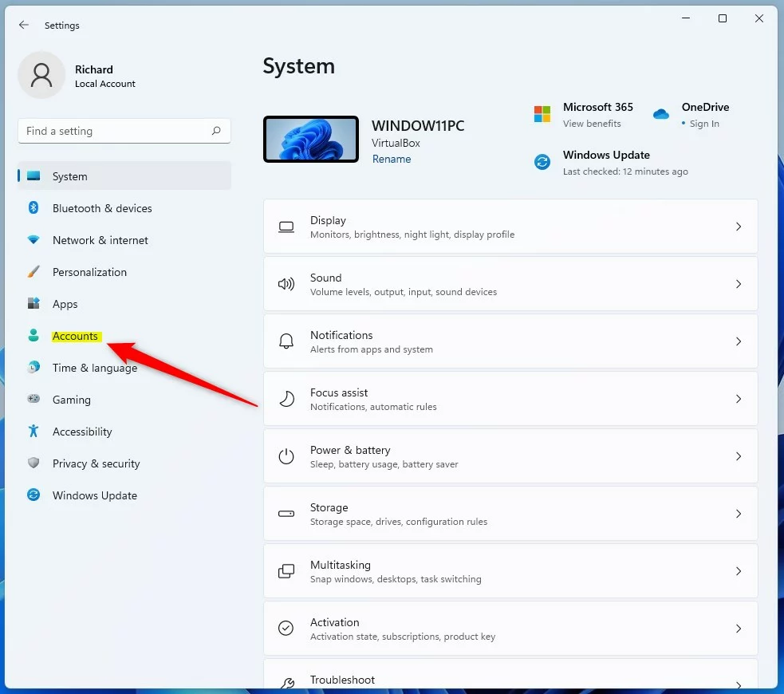This screenshot has height=694, width=784.
Task: Select the Network & internet Wi-Fi icon
Action: (33, 240)
